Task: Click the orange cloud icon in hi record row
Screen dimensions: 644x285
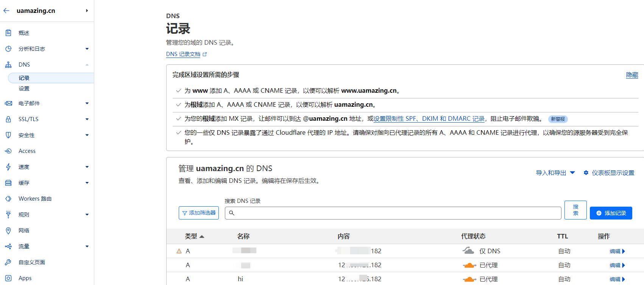Action: 469,279
